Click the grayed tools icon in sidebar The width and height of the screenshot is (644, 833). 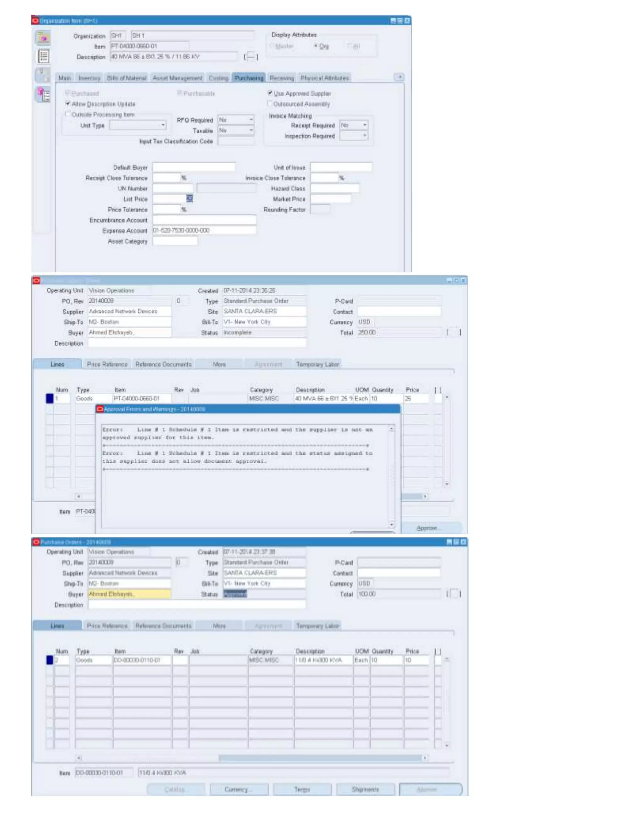(43, 75)
